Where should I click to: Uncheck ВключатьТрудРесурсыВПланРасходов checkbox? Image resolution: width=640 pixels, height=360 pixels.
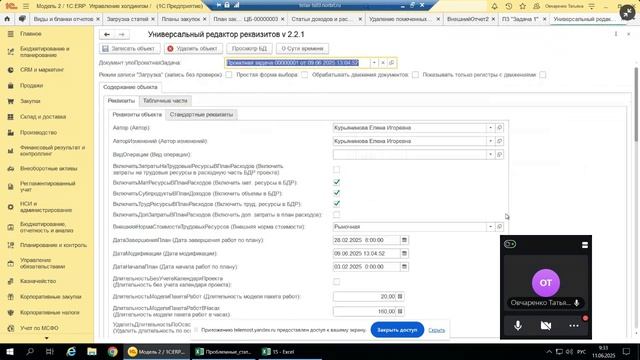336,203
